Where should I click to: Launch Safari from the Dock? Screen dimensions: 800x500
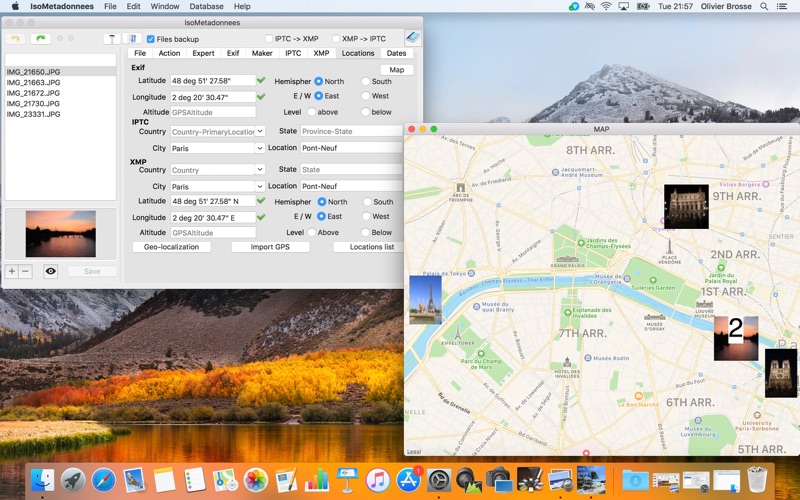click(x=104, y=480)
